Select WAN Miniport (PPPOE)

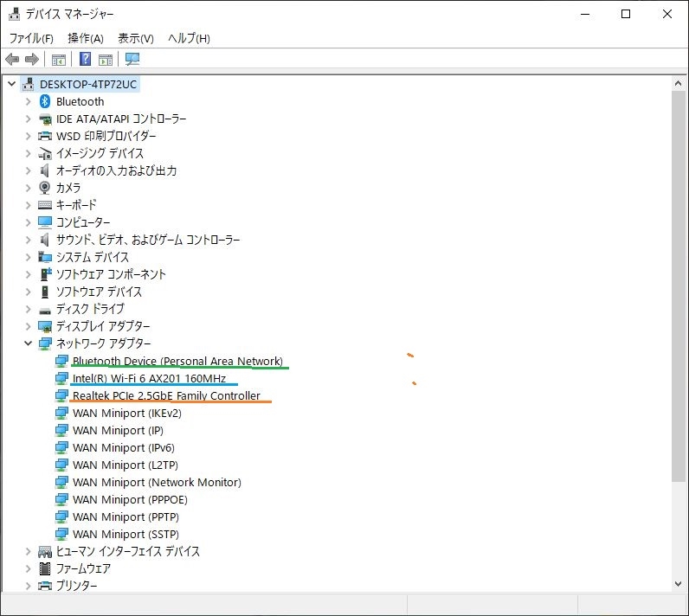[130, 500]
